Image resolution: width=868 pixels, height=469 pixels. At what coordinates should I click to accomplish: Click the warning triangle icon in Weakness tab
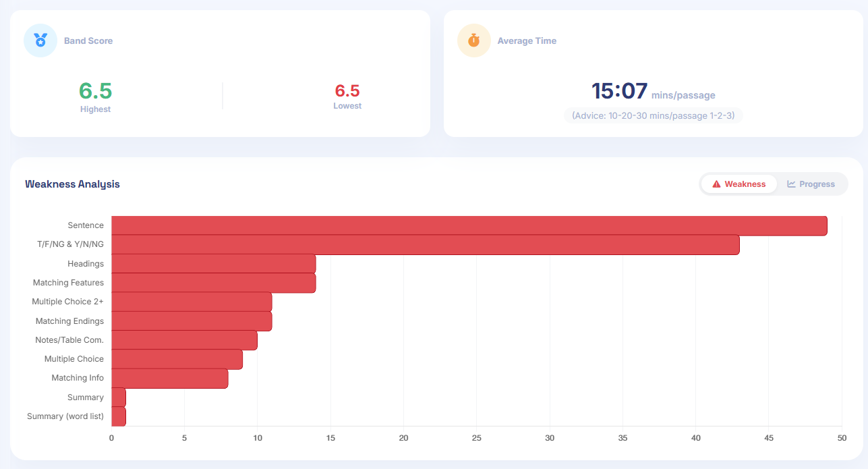point(716,184)
